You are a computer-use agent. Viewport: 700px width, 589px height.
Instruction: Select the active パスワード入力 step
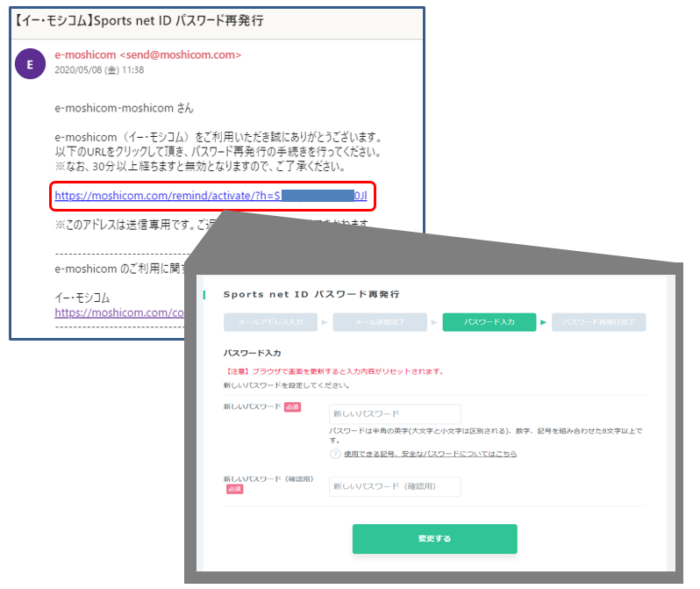(489, 322)
